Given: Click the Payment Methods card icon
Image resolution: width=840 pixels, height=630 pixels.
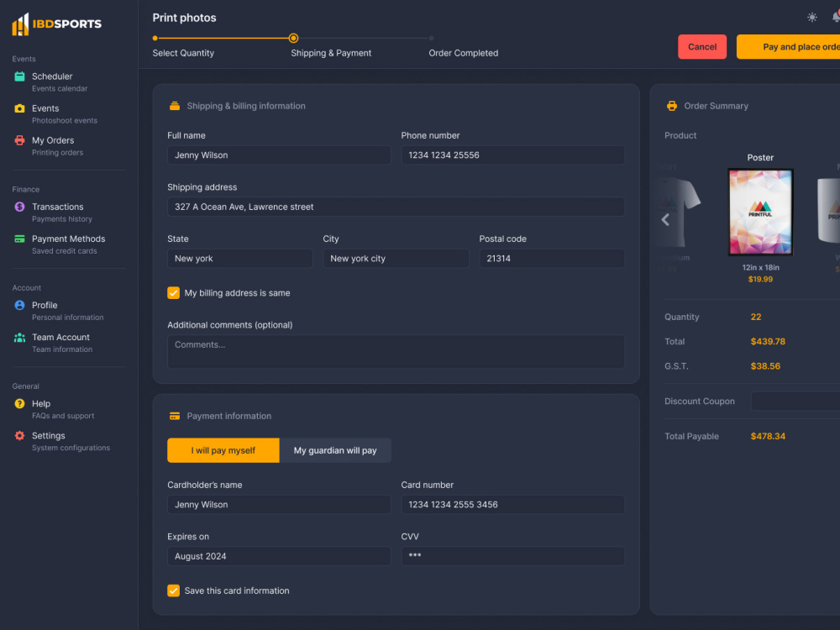Looking at the screenshot, I should click(19, 239).
